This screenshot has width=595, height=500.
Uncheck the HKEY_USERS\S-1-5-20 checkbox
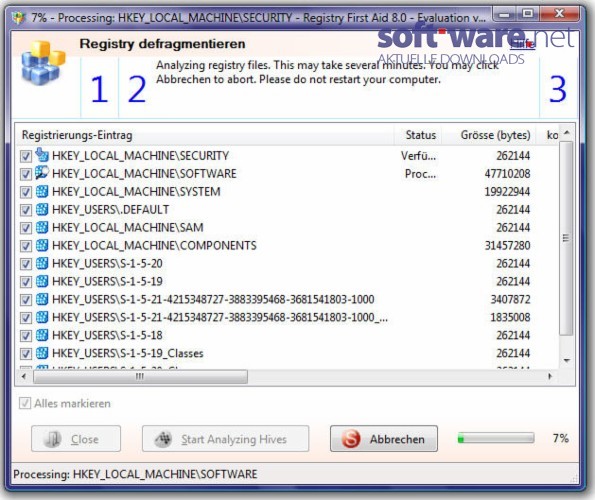point(26,264)
